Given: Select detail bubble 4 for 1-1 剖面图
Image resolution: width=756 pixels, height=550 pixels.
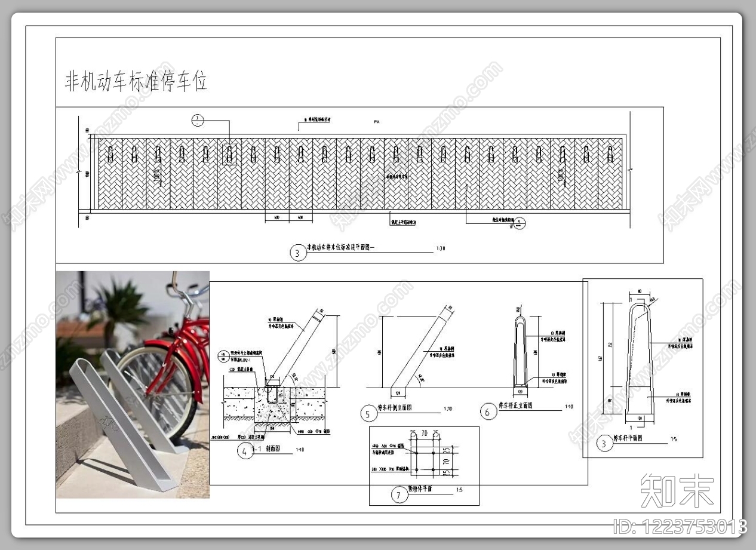Looking at the screenshot, I should click(244, 451).
